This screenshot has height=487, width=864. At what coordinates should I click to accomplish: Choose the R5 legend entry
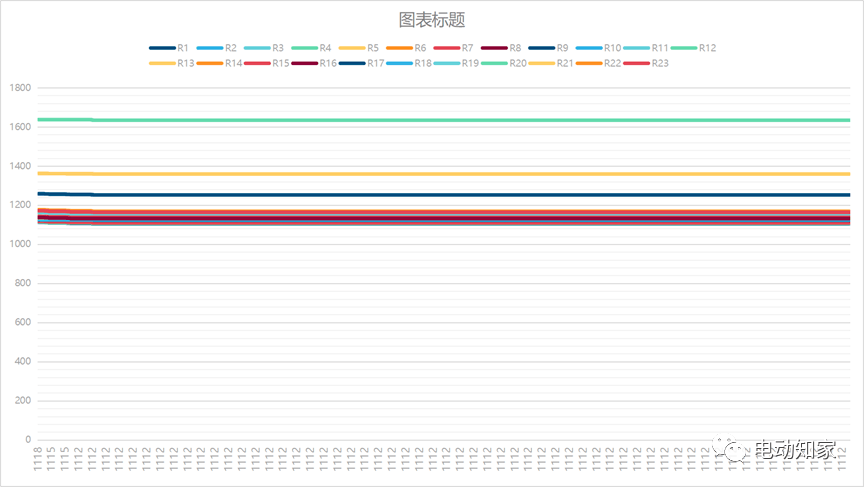[359, 48]
